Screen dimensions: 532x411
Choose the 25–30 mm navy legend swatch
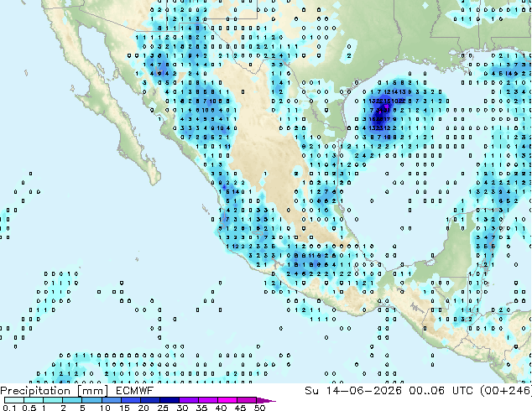click(169, 400)
